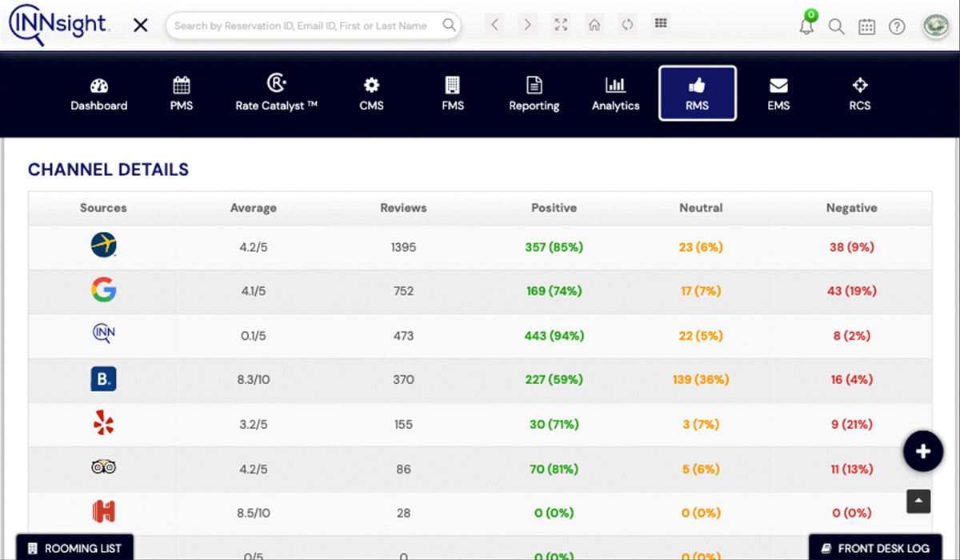Viewport: 960px width, 560px height.
Task: Click the 43 (19%) negative value
Action: (852, 291)
